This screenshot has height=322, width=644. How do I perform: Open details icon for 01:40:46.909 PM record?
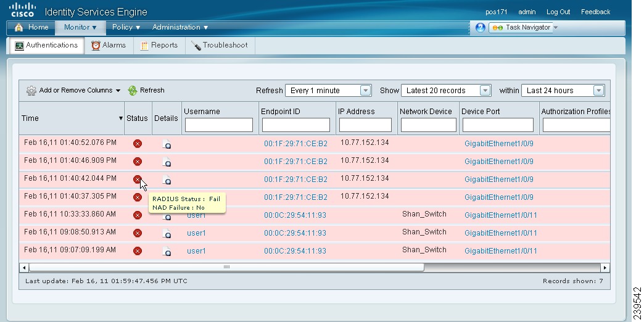167,162
